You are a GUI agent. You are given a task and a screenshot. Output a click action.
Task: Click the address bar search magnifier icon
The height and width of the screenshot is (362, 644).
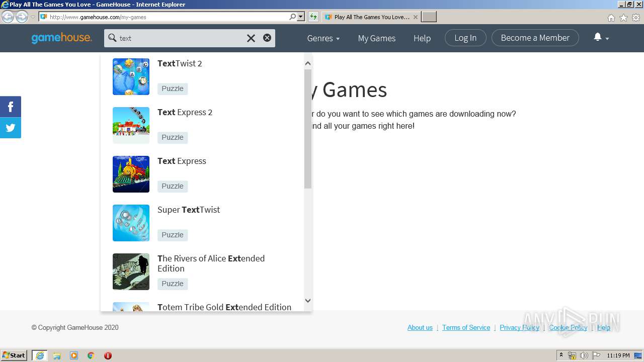tap(293, 17)
